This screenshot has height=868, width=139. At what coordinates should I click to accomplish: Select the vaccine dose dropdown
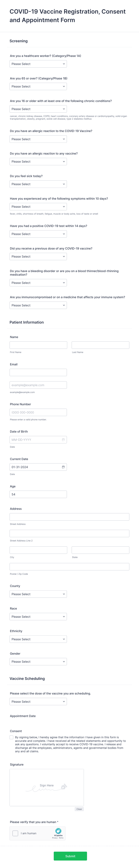pyautogui.click(x=38, y=702)
